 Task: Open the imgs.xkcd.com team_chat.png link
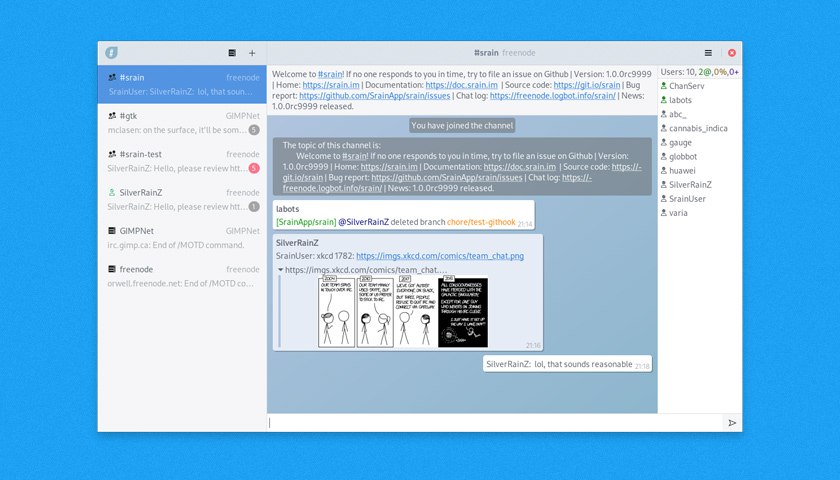pyautogui.click(x=440, y=256)
